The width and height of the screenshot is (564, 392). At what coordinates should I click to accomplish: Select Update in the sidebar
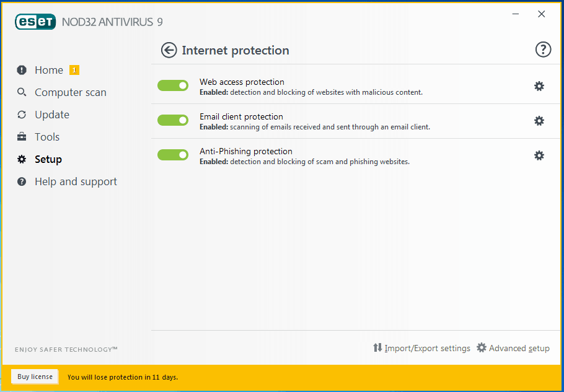click(52, 115)
